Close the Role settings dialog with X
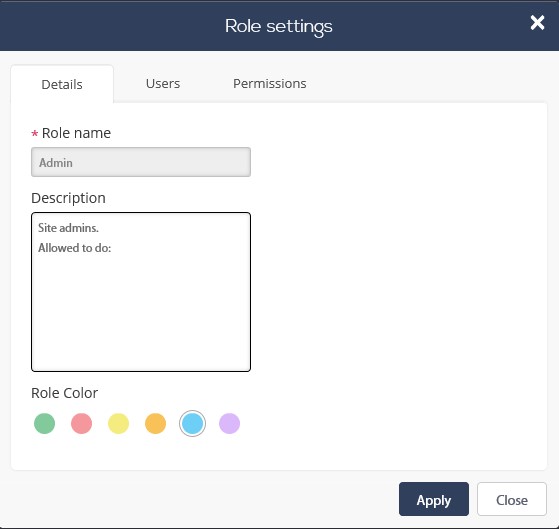The width and height of the screenshot is (559, 529). pyautogui.click(x=537, y=23)
